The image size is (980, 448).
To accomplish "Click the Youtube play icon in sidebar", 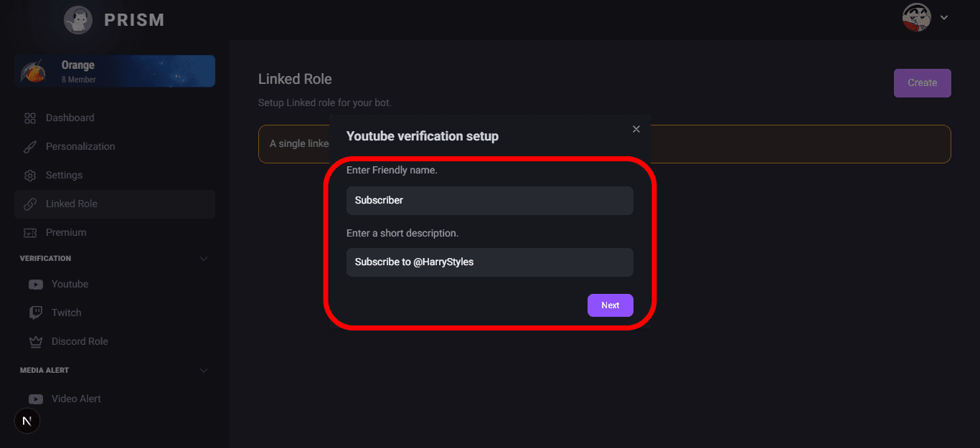I will click(x=36, y=285).
